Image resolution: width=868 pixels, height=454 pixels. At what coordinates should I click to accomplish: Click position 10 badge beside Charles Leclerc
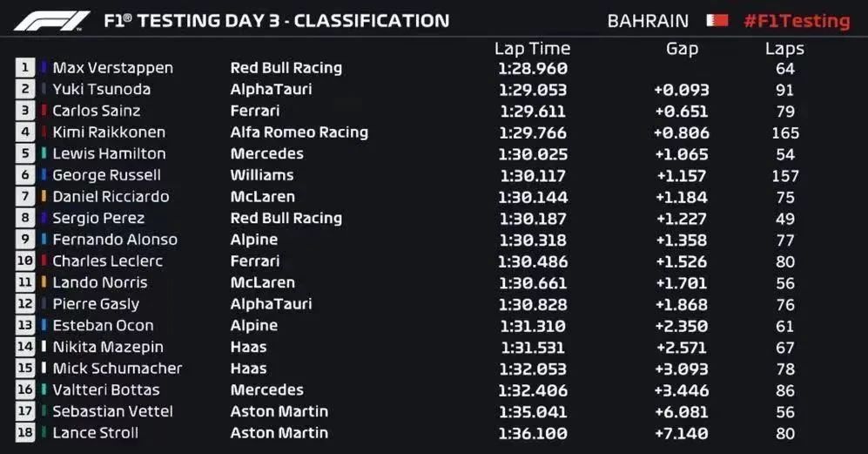(x=25, y=261)
